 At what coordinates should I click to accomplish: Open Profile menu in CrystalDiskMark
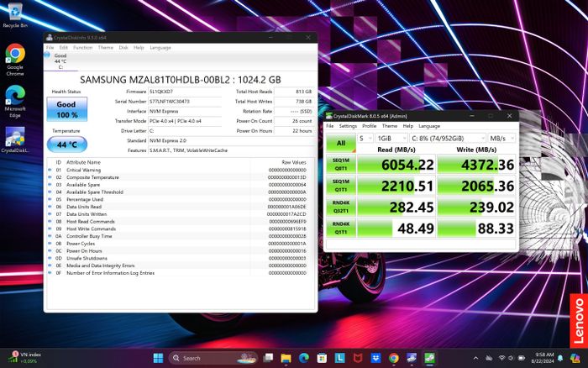coord(369,126)
